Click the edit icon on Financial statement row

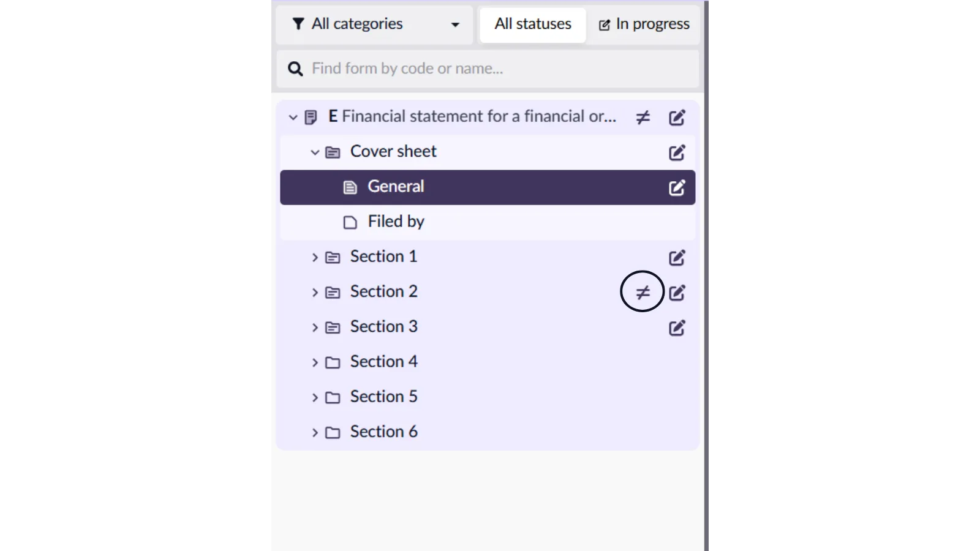click(677, 118)
